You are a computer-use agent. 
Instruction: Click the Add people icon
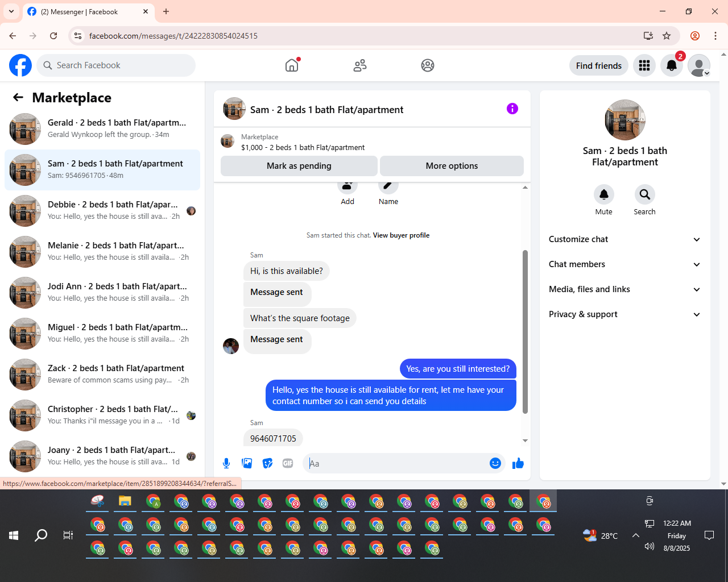tap(348, 186)
